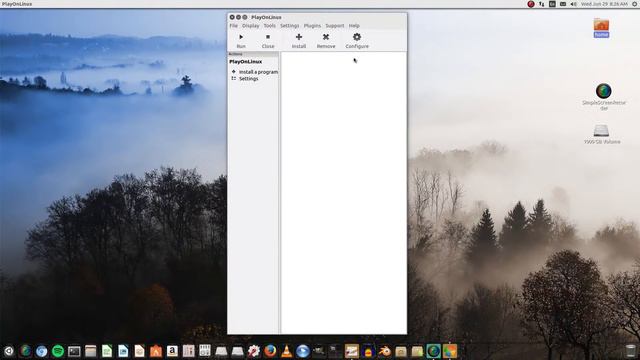Open the File menu

[233, 26]
